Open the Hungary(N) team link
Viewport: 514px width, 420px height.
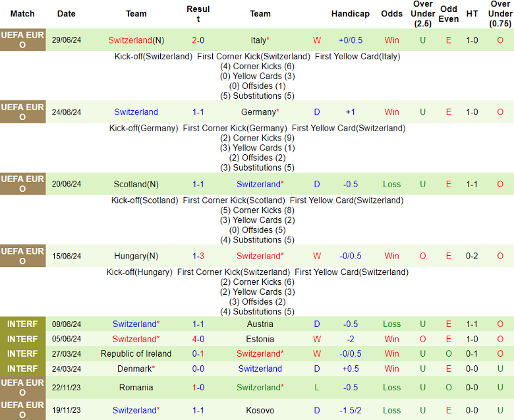tap(136, 256)
